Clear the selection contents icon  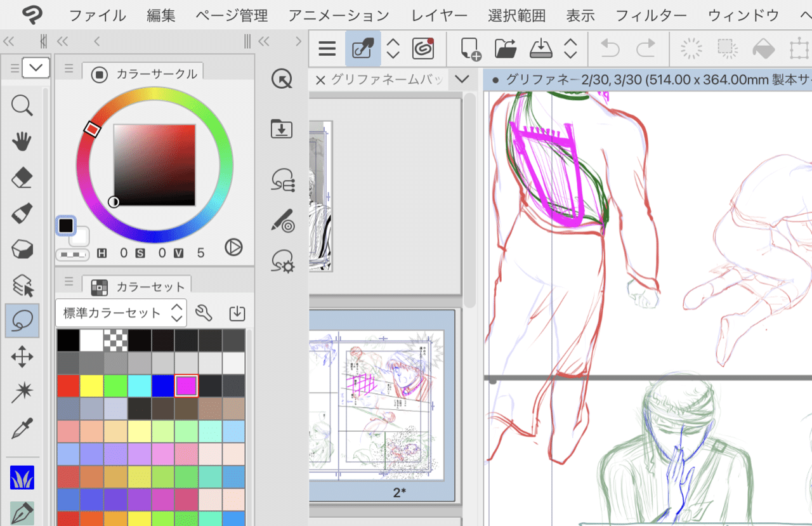[691, 49]
